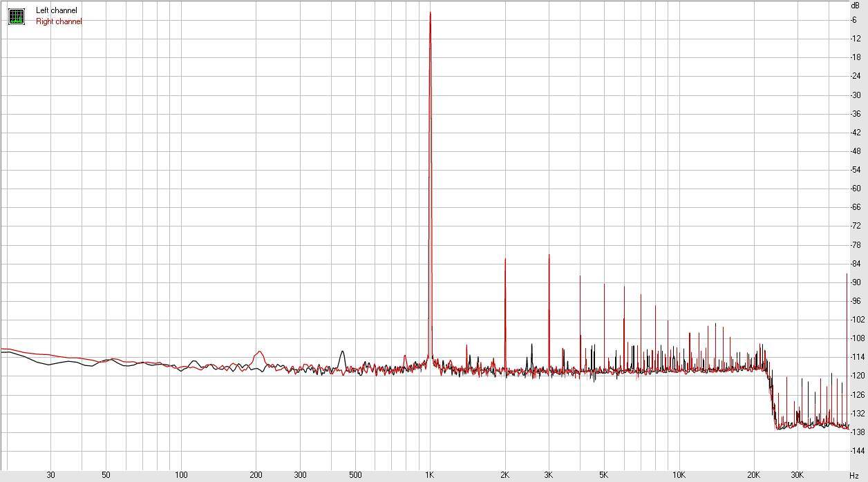Click the 5K frequency axis label
Viewport: 868px width, 482px height.
pyautogui.click(x=604, y=475)
